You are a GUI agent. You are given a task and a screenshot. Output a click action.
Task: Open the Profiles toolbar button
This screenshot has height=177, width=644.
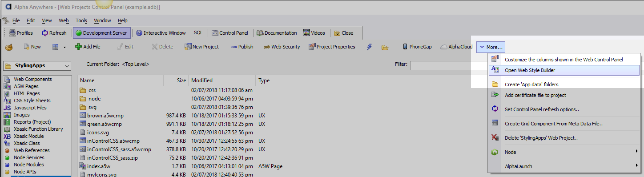click(21, 33)
